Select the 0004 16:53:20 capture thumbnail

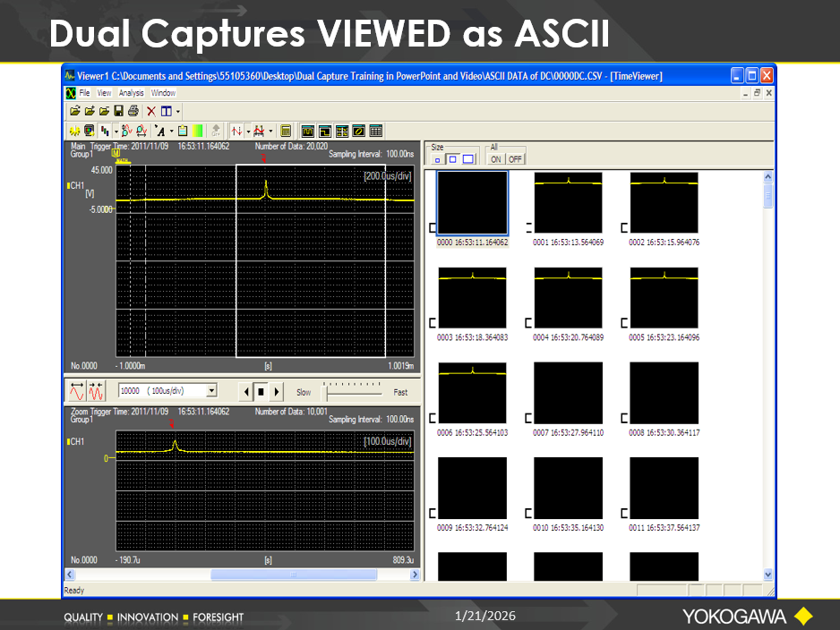pos(568,298)
